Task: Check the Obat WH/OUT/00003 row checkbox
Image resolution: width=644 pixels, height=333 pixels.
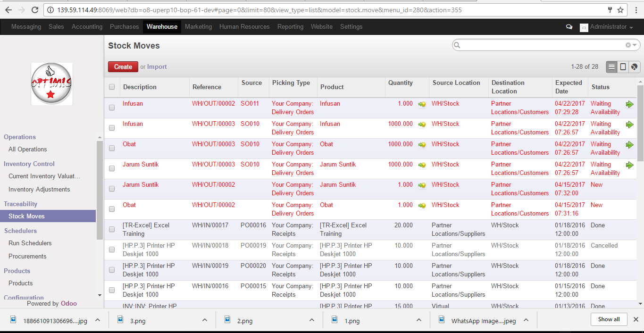Action: pyautogui.click(x=112, y=148)
